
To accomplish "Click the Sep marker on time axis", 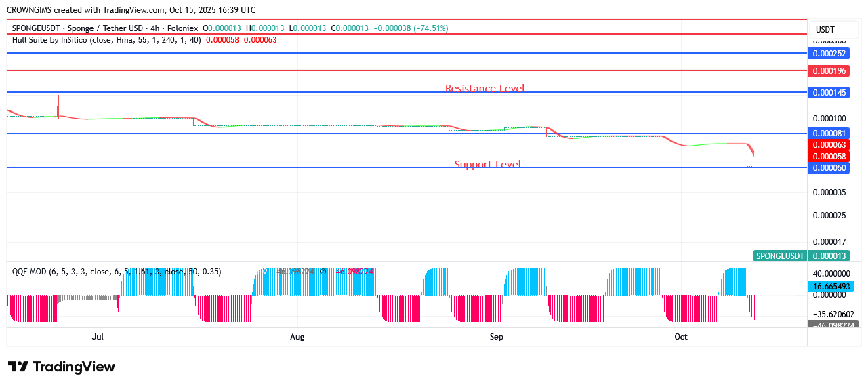I will [x=496, y=337].
